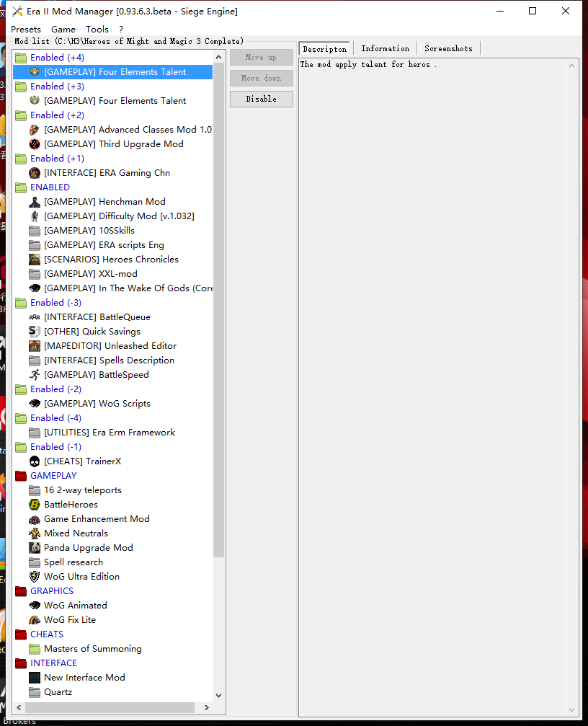Click the mod list scroll up arrow

219,57
